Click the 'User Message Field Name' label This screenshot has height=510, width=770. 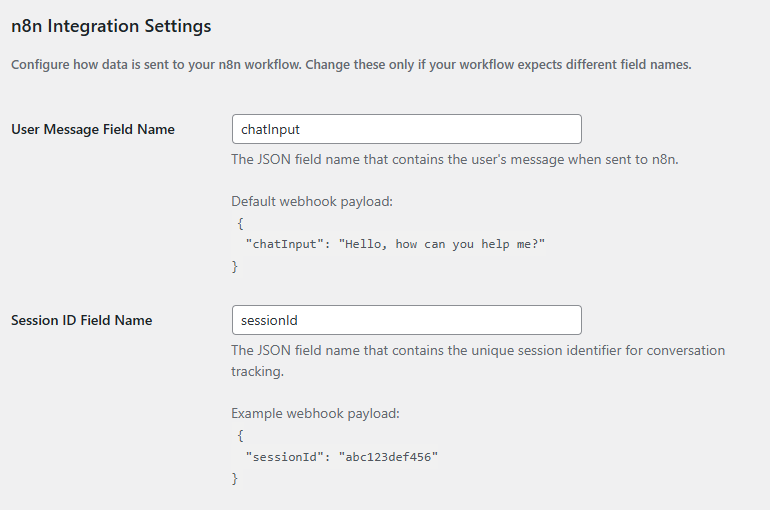pyautogui.click(x=93, y=129)
